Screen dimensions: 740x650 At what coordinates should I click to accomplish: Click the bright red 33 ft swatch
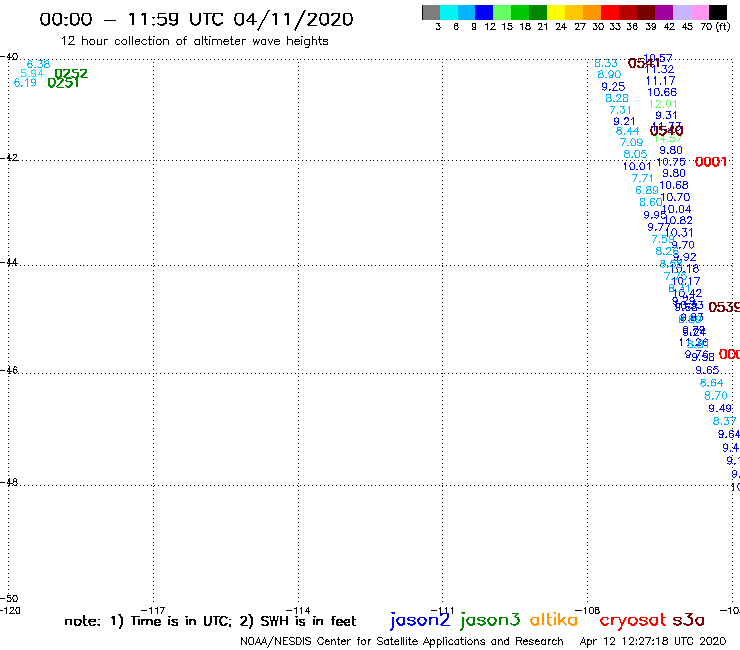(610, 12)
